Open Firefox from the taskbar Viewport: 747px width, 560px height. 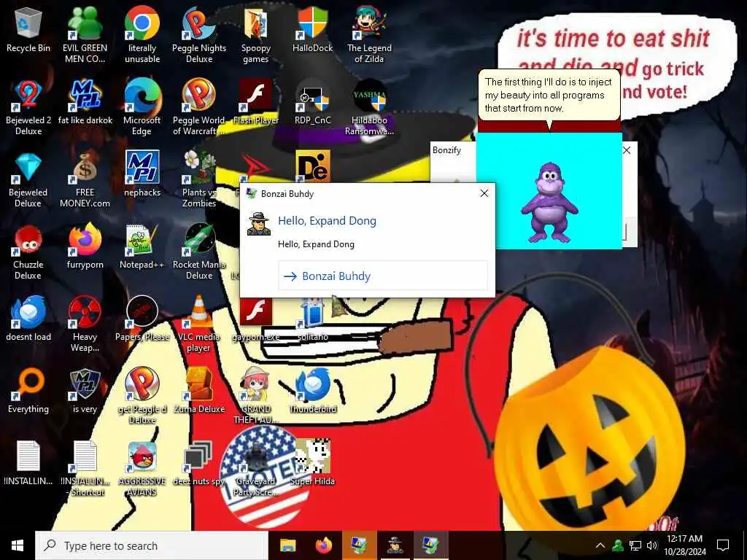coord(323,545)
